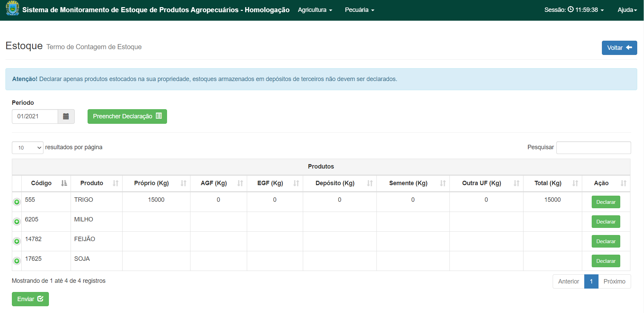Click the Enviar button
Image resolution: width=644 pixels, height=313 pixels.
(x=30, y=299)
